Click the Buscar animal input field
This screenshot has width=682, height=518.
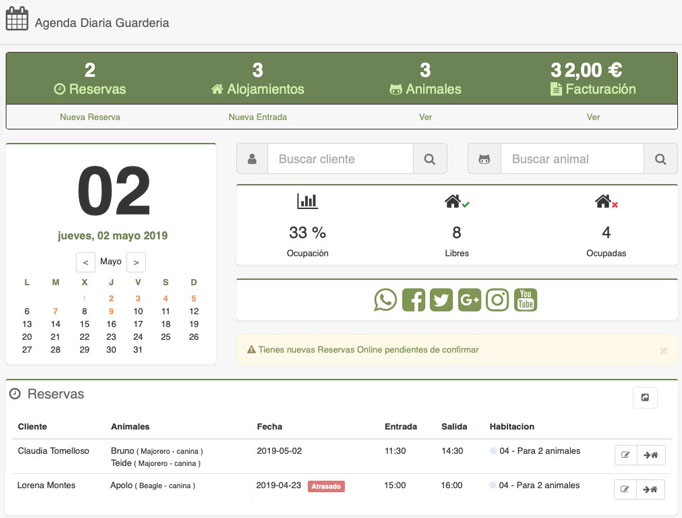570,159
